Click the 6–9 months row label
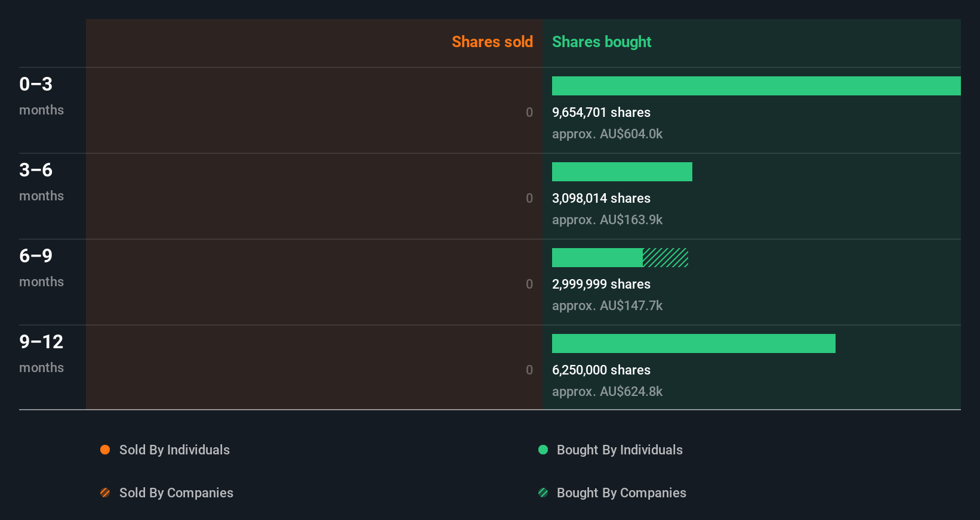Viewport: 980px width, 520px height. pos(41,267)
